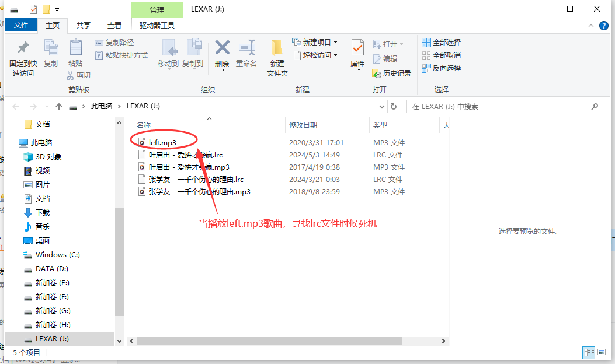Screen dimensions: 615x364
Task: Click Copy path in ribbon
Action: [x=114, y=43]
